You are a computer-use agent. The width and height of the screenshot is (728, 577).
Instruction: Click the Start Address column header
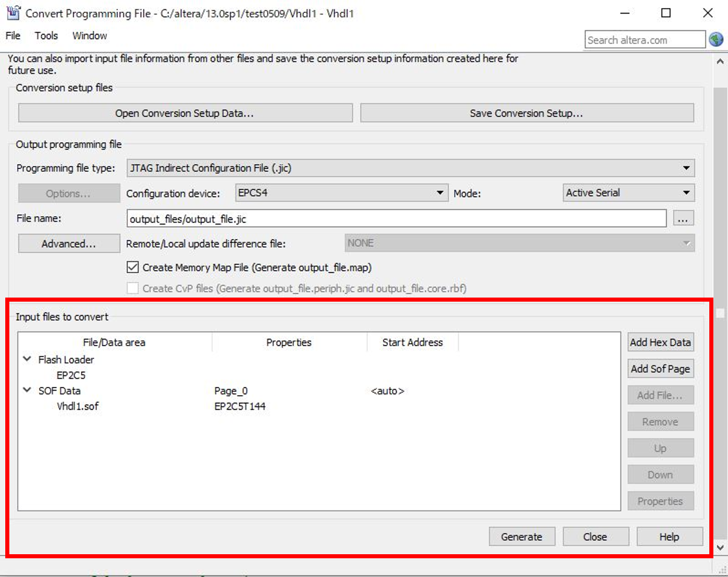(x=412, y=343)
